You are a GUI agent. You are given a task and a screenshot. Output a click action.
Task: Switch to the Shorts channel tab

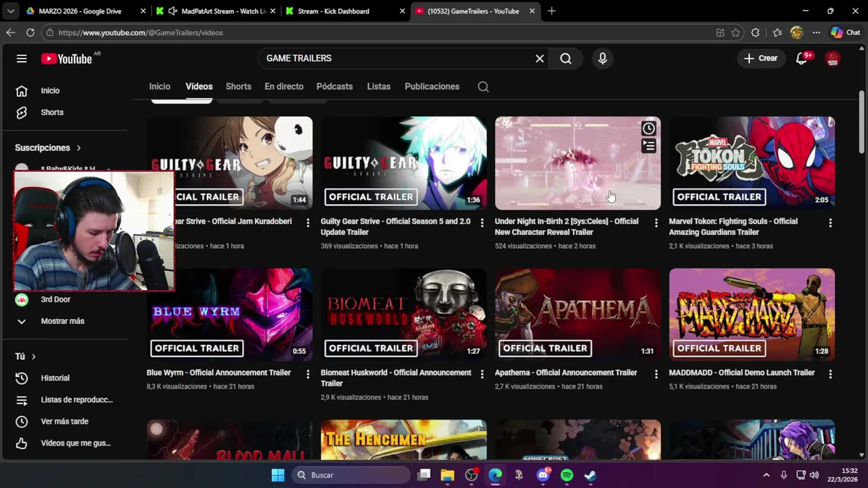[238, 87]
